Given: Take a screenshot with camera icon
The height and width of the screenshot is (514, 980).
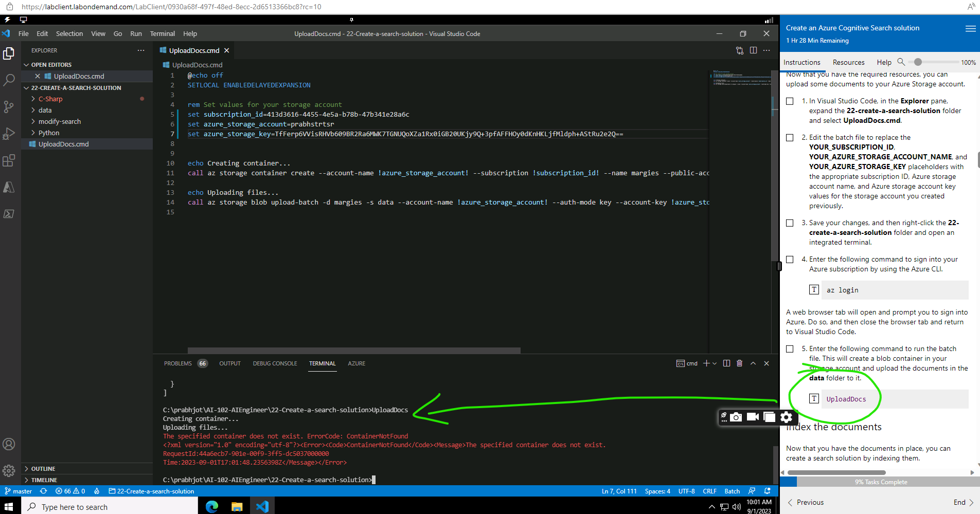Looking at the screenshot, I should [736, 417].
